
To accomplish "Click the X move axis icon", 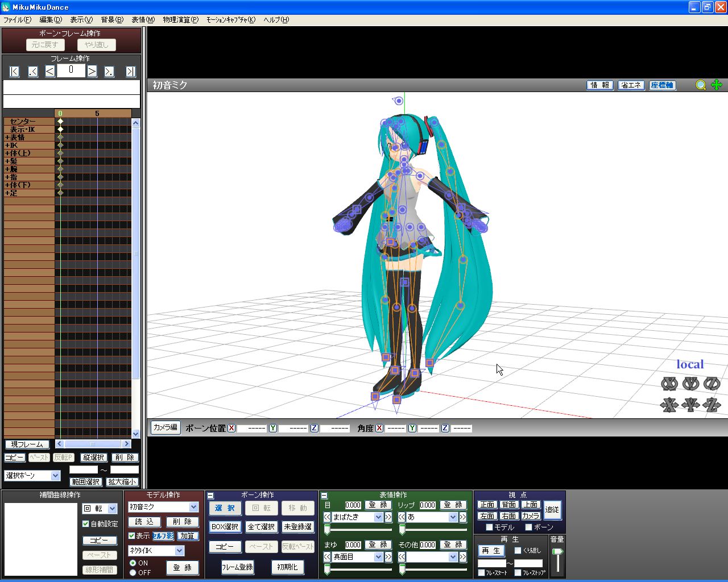I will pyautogui.click(x=669, y=405).
